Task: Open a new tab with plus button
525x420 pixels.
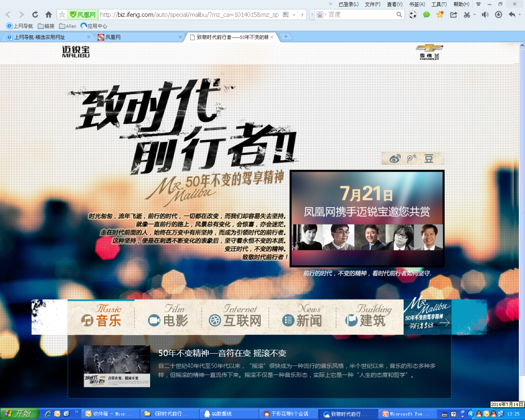Action: tap(285, 37)
